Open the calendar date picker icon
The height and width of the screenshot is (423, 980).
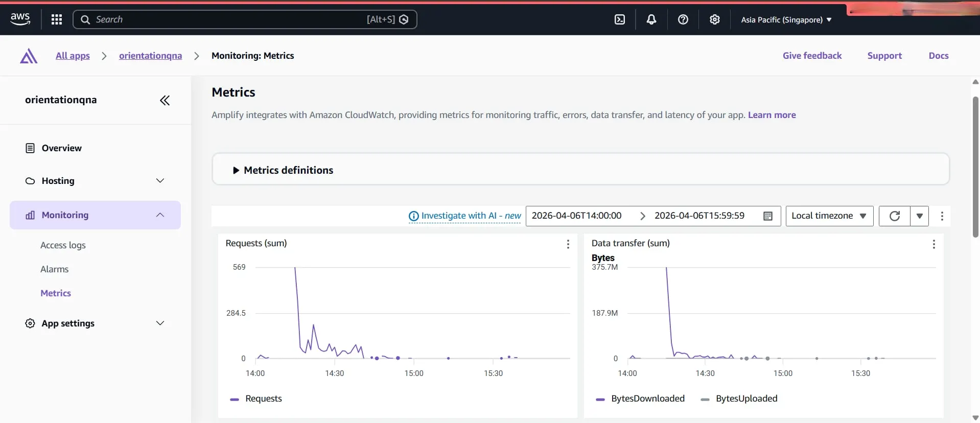pyautogui.click(x=767, y=216)
